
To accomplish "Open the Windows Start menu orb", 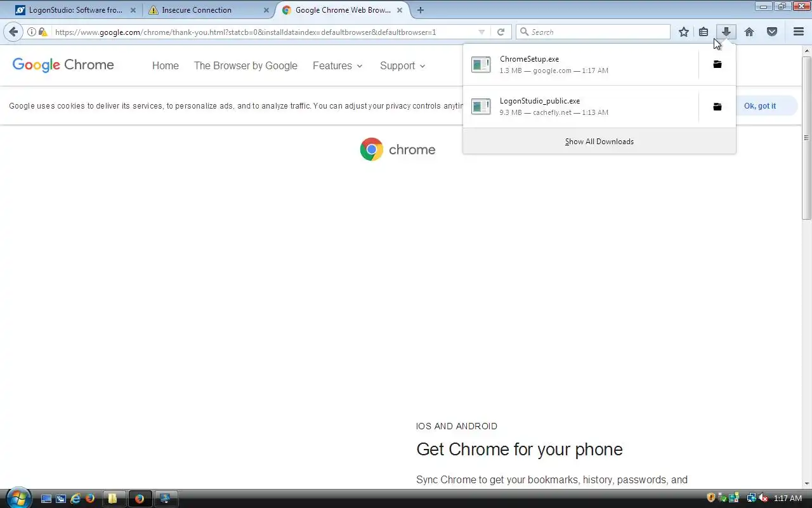I will (18, 498).
